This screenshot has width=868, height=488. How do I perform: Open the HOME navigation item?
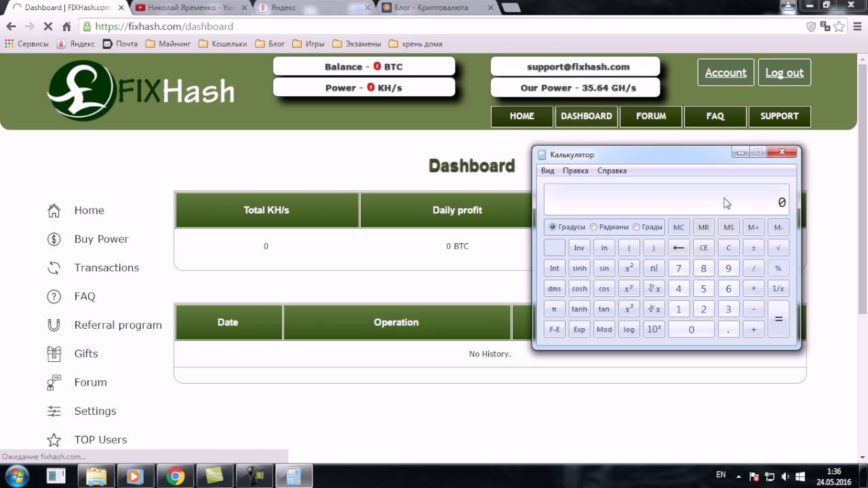tap(521, 116)
